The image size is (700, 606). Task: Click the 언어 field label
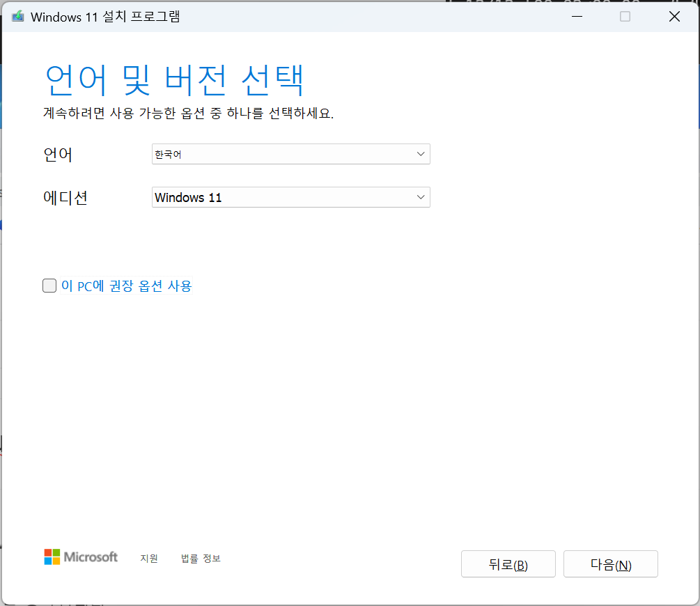point(58,155)
